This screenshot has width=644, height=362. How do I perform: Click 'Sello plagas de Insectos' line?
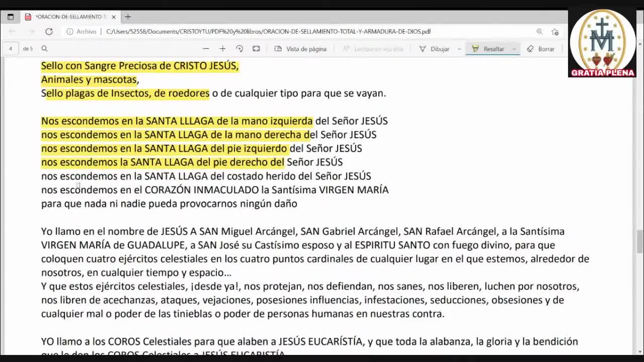click(x=213, y=93)
